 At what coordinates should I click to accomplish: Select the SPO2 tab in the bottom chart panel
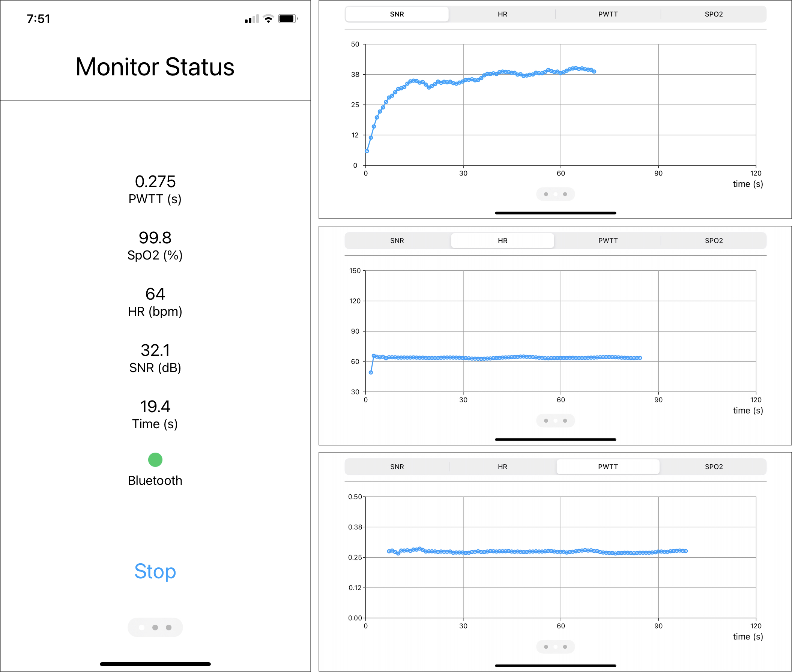714,466
